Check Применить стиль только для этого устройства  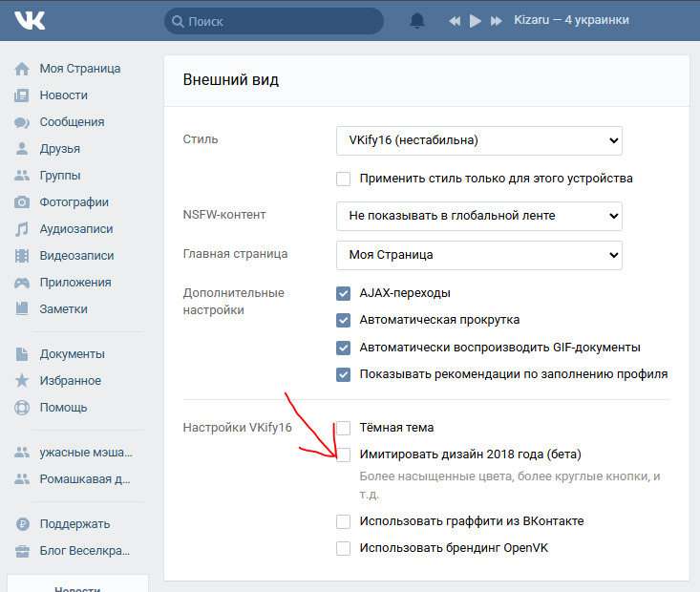pyautogui.click(x=343, y=179)
